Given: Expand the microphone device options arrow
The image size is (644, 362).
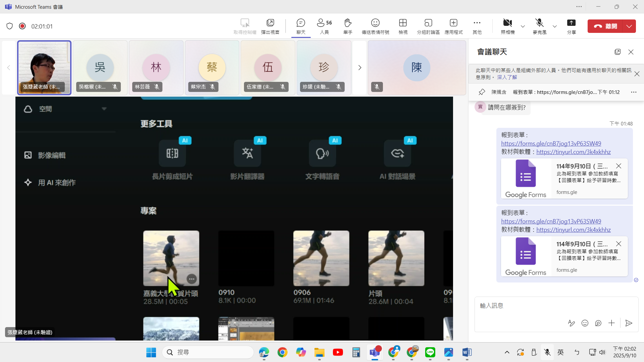Looking at the screenshot, I should click(x=554, y=27).
